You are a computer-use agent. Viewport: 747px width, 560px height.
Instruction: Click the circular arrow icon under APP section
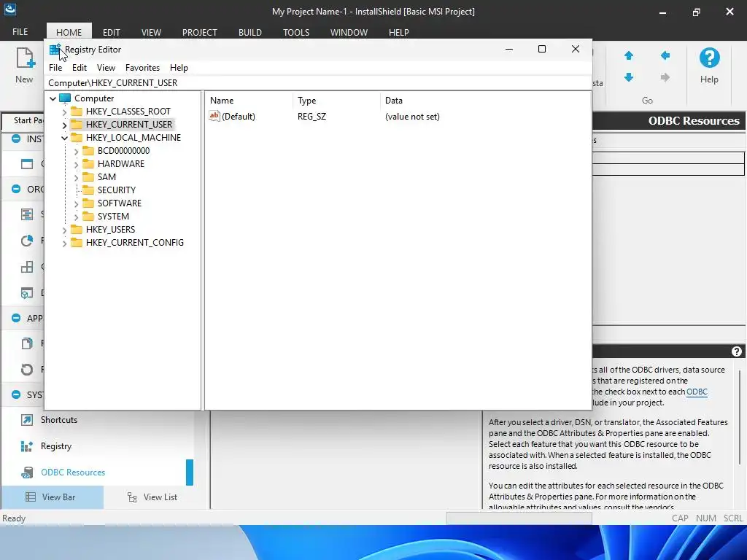tap(27, 370)
